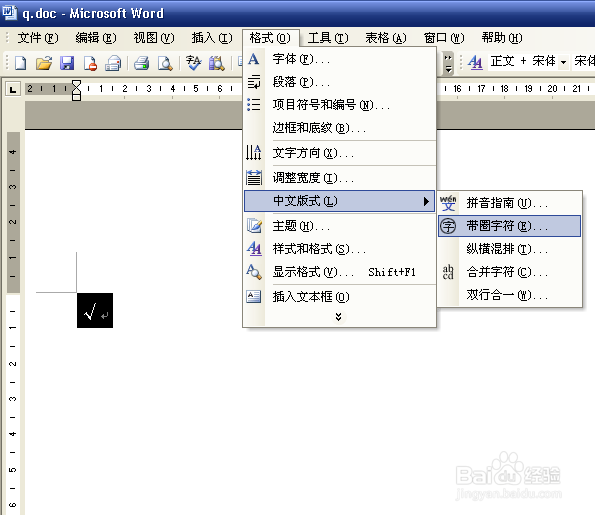Viewport: 595px width, 515px height.
Task: Open the style dropdown showing 正文 + 宋体
Action: pyautogui.click(x=564, y=62)
